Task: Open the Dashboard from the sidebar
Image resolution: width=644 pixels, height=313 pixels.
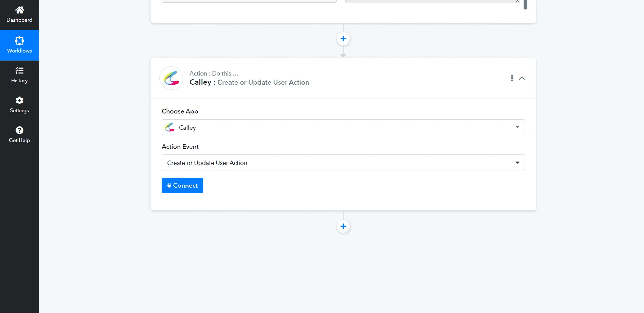Action: (19, 15)
